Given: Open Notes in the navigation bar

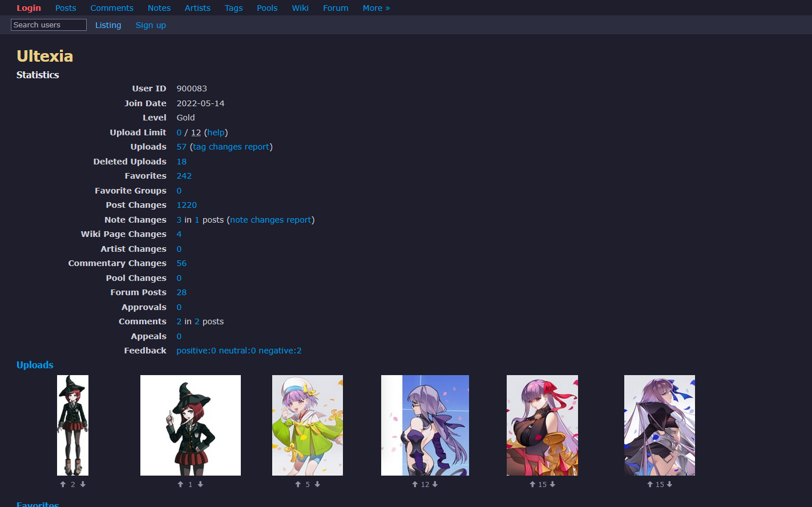Looking at the screenshot, I should click(159, 8).
